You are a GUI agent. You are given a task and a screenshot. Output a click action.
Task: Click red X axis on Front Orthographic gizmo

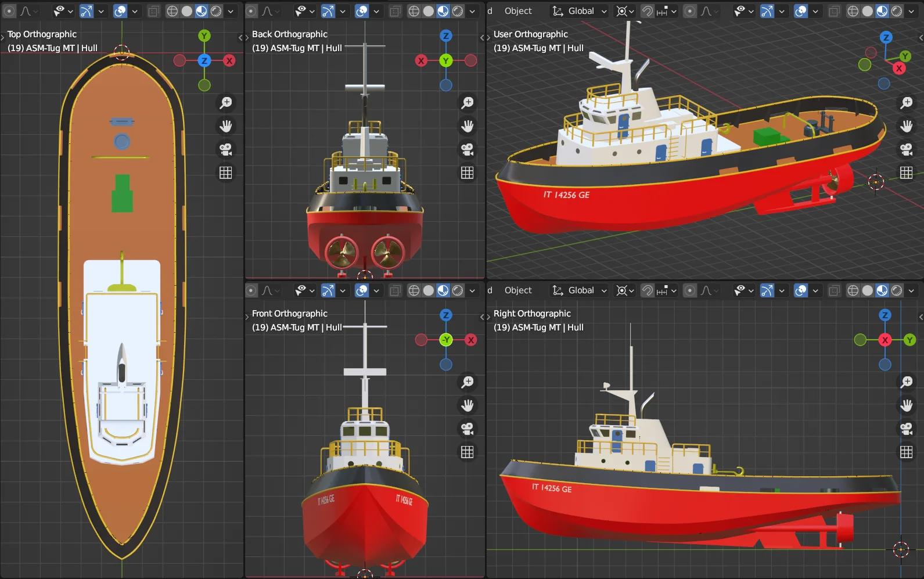pos(471,340)
